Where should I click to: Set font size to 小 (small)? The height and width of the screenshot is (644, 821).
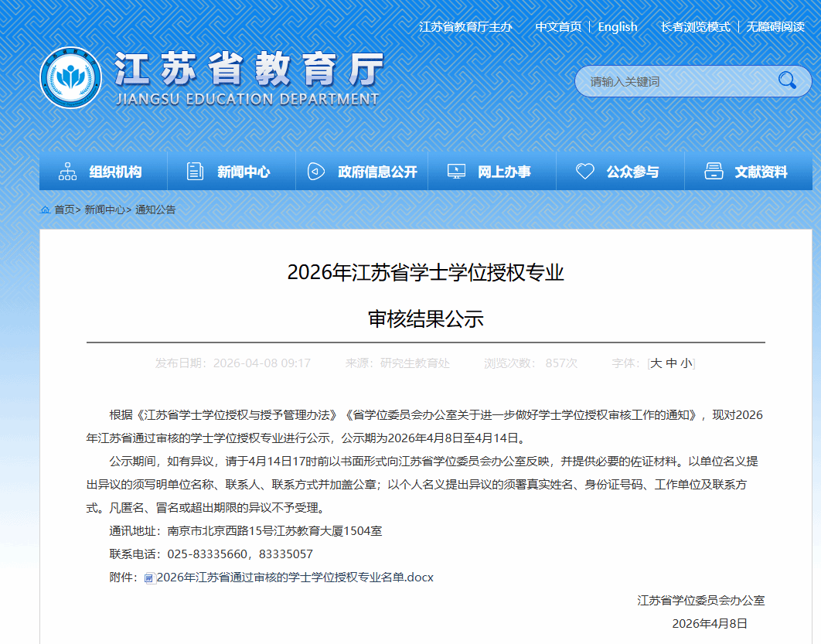[x=686, y=363]
